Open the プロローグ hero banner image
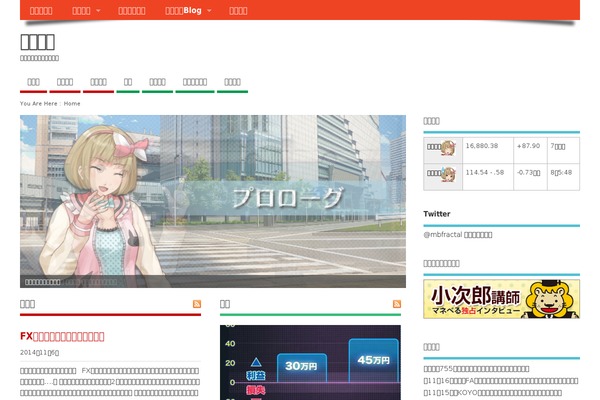600x400 pixels. (x=213, y=201)
